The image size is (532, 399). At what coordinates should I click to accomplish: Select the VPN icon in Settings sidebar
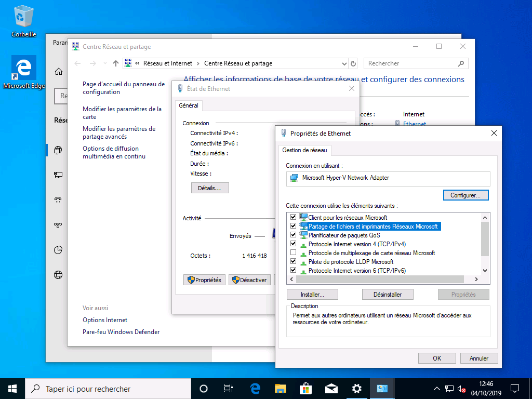58,225
